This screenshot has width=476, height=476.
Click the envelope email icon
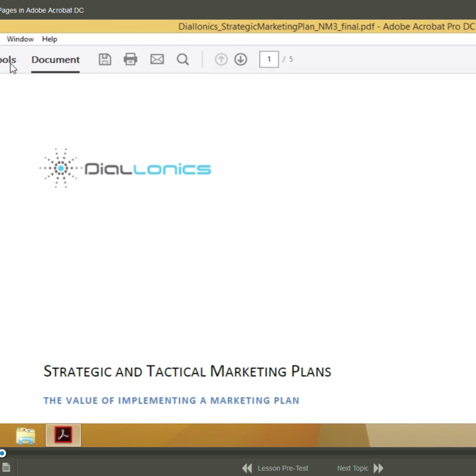point(157,59)
